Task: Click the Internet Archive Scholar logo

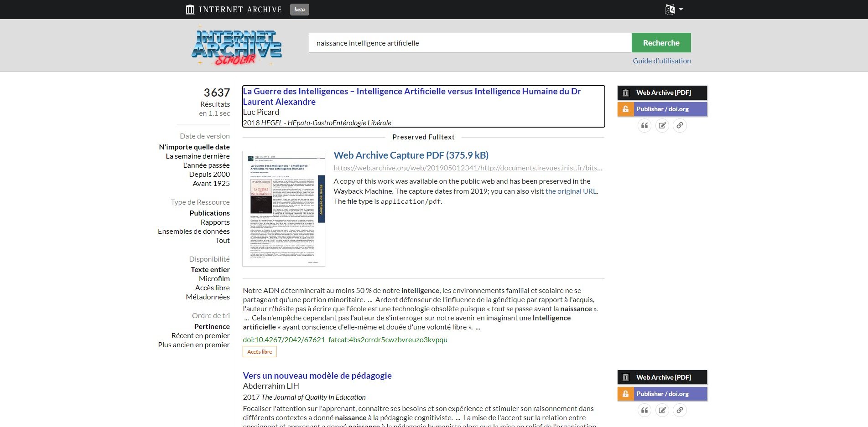Action: click(x=236, y=46)
